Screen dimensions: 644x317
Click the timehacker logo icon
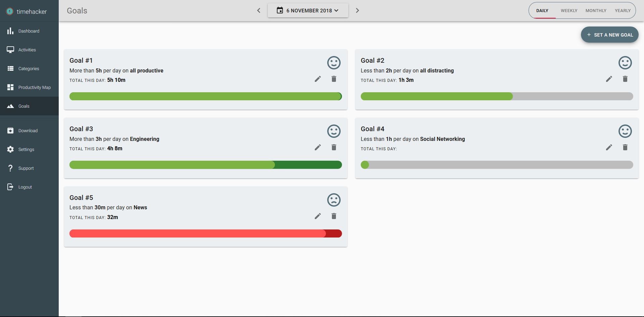(10, 11)
